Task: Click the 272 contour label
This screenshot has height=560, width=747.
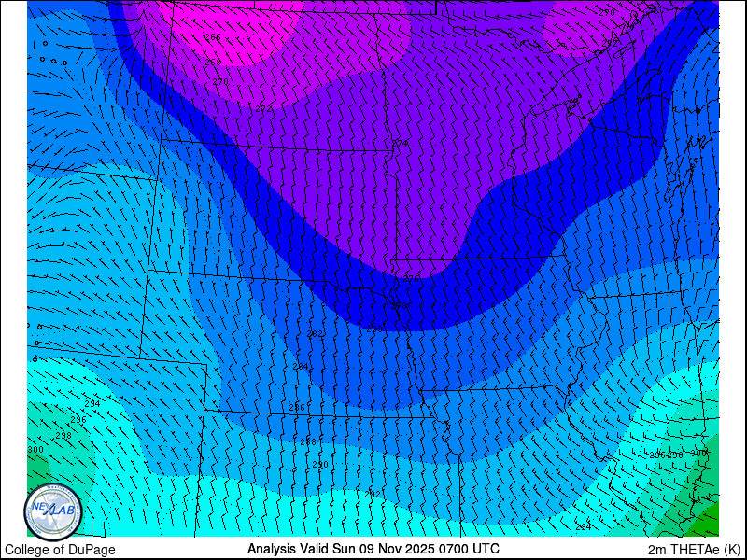Action: pyautogui.click(x=263, y=108)
